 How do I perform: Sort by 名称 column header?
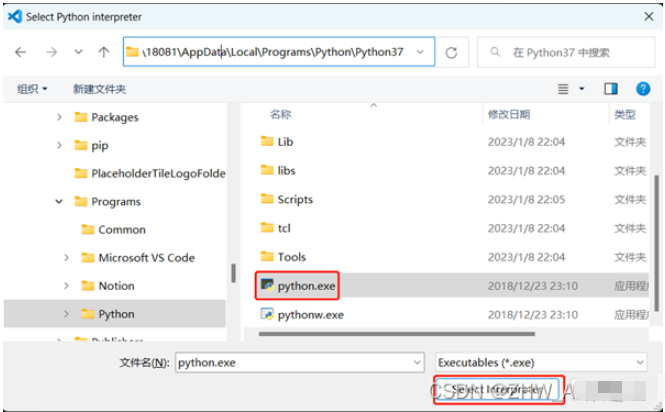click(x=281, y=114)
